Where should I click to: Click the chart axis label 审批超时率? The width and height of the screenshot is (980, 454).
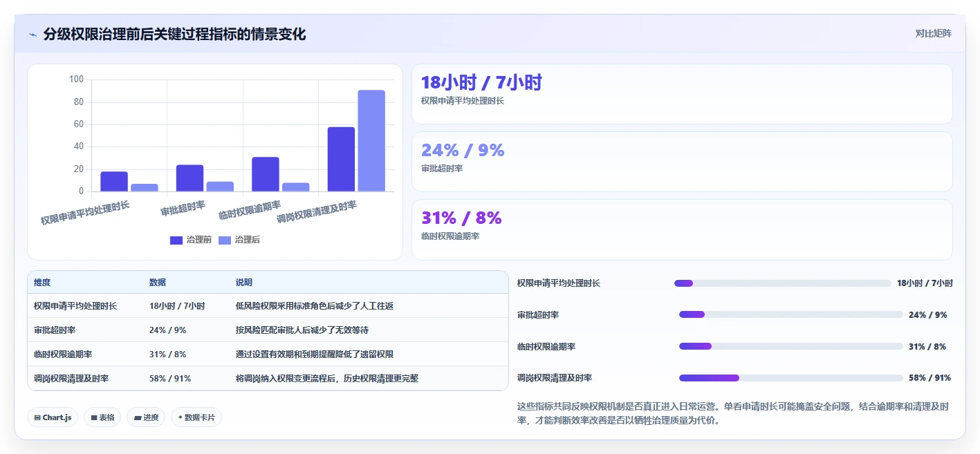pyautogui.click(x=183, y=207)
